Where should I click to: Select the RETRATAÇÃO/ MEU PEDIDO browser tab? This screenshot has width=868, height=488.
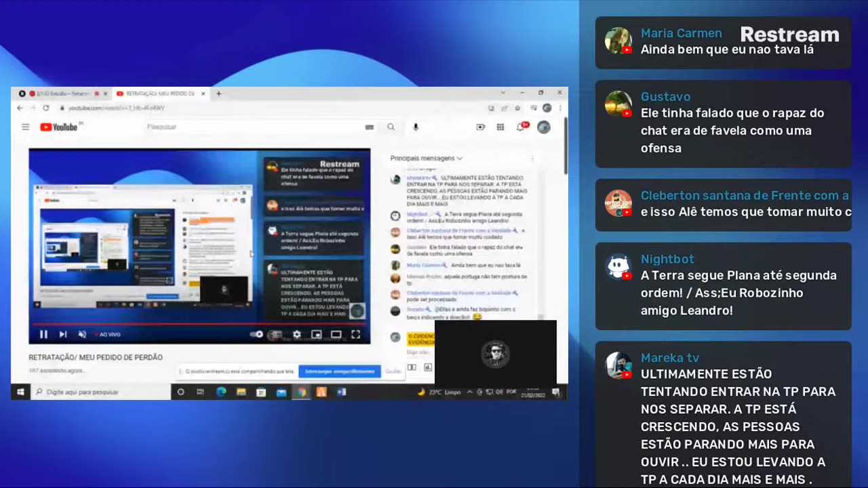pos(160,94)
